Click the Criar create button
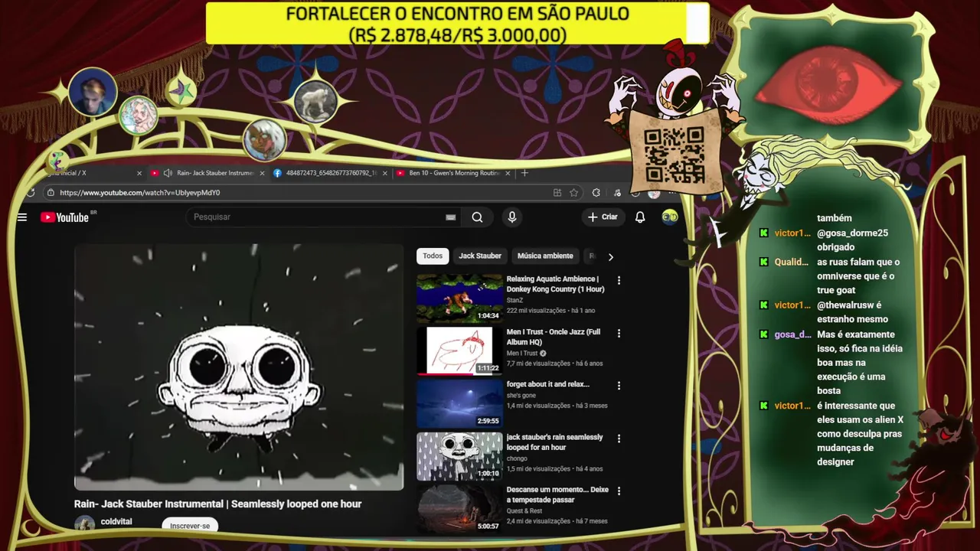 603,217
